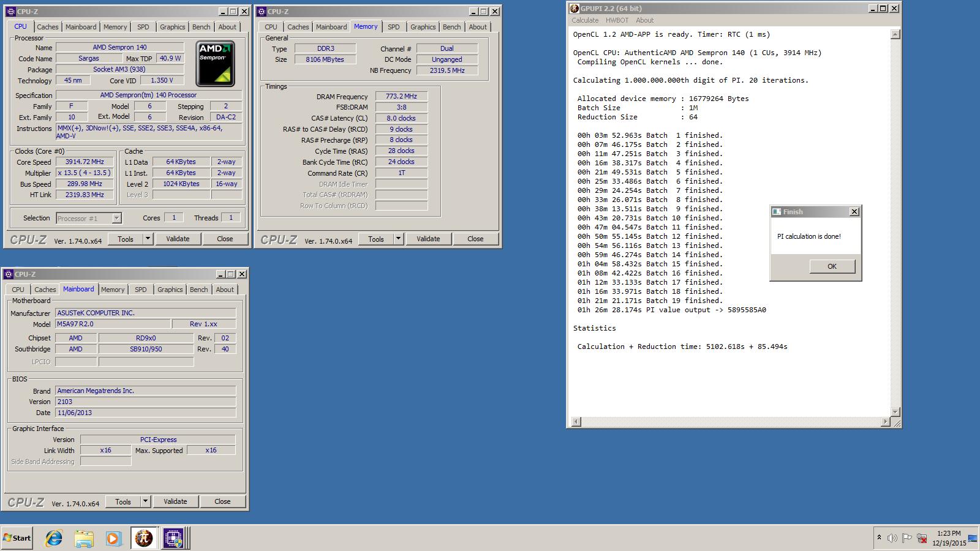Image resolution: width=980 pixels, height=551 pixels.
Task: Open Action Center flag tray icon
Action: coord(907,538)
